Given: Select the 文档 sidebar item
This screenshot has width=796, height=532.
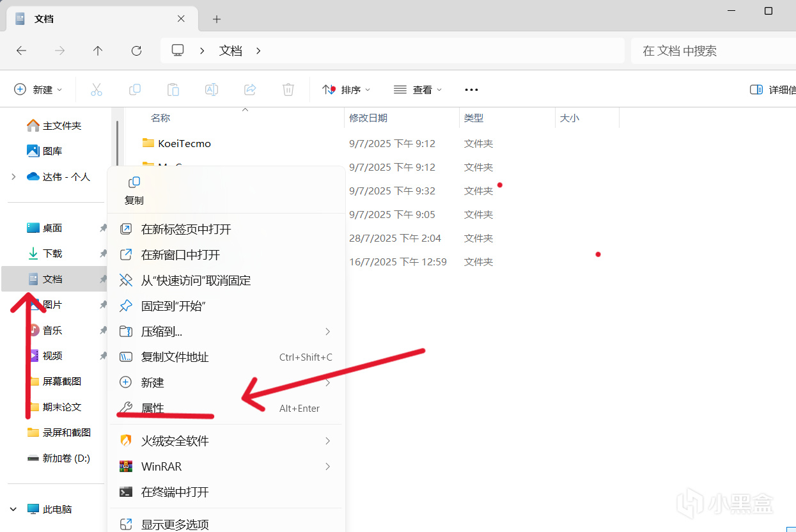Looking at the screenshot, I should pyautogui.click(x=55, y=279).
